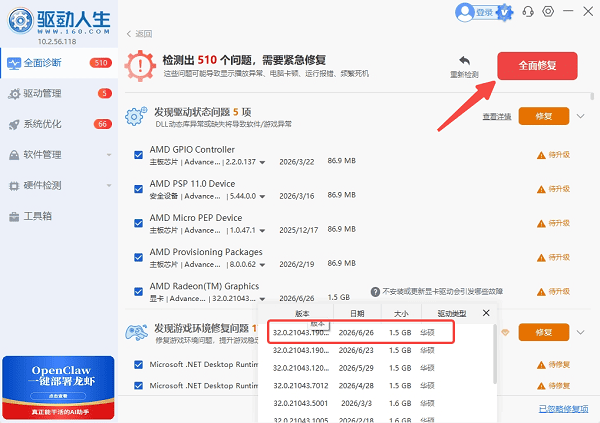The height and width of the screenshot is (423, 600).
Task: Uncheck AMD PSP 11.0 Device checkbox
Action: tap(139, 189)
